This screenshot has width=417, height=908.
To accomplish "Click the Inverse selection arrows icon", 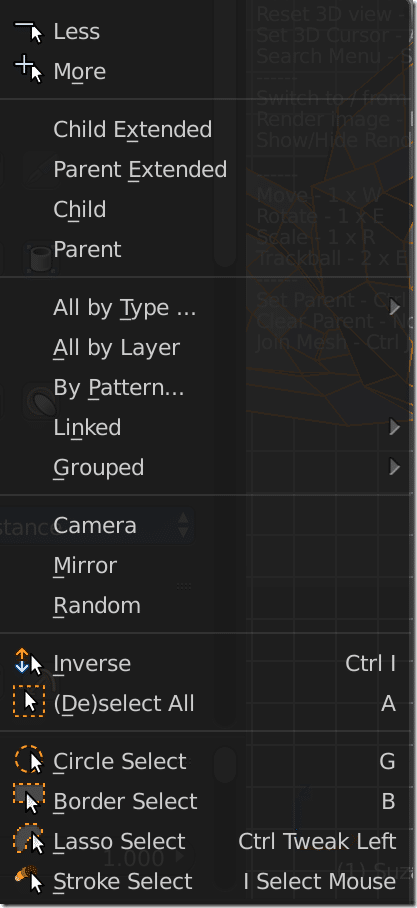I will 28,663.
